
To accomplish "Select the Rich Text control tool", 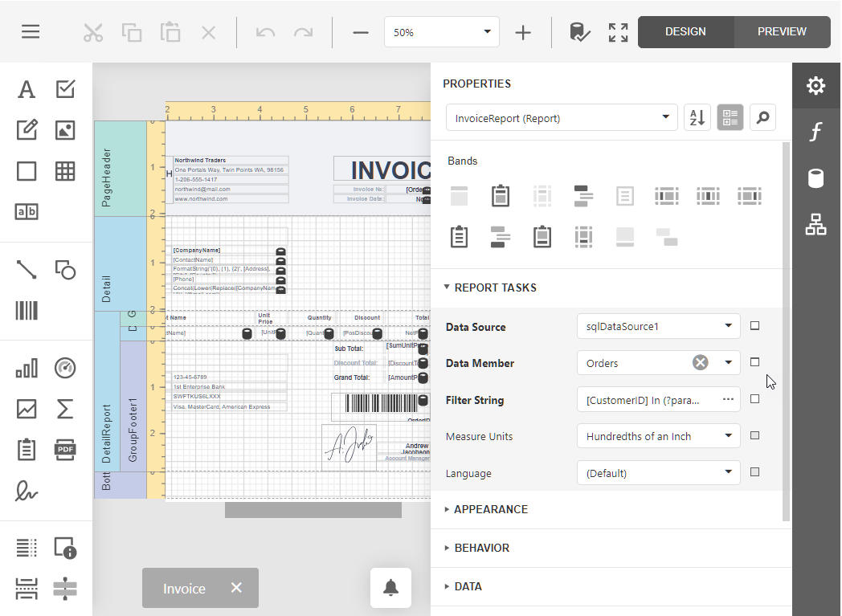I will coord(27,130).
